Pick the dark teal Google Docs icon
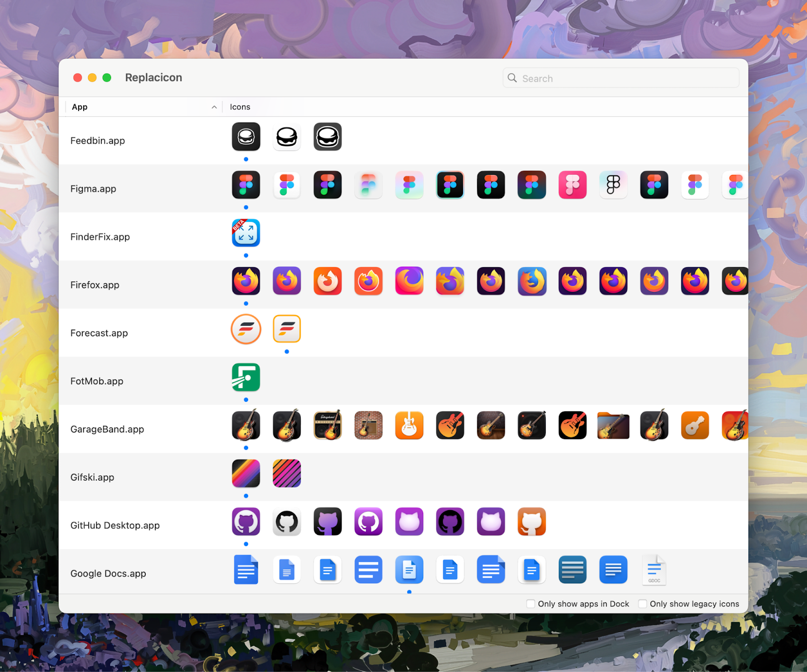Screen dimensions: 807x672 (572, 570)
